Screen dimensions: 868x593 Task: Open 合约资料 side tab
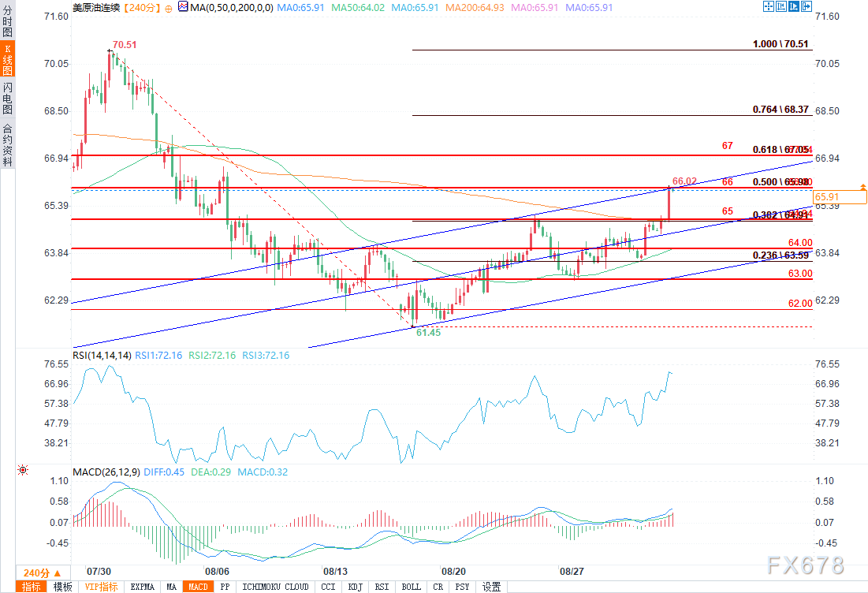7,144
